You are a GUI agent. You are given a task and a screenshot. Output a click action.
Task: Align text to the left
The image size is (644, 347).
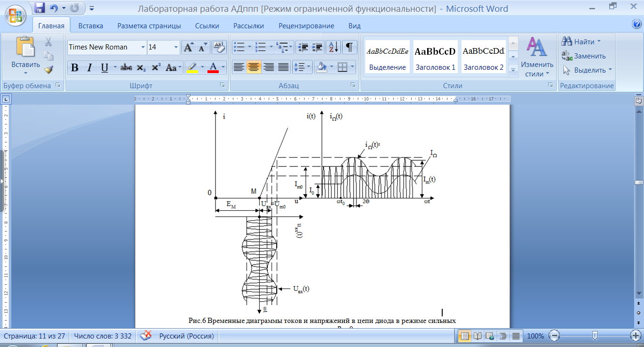click(x=239, y=67)
